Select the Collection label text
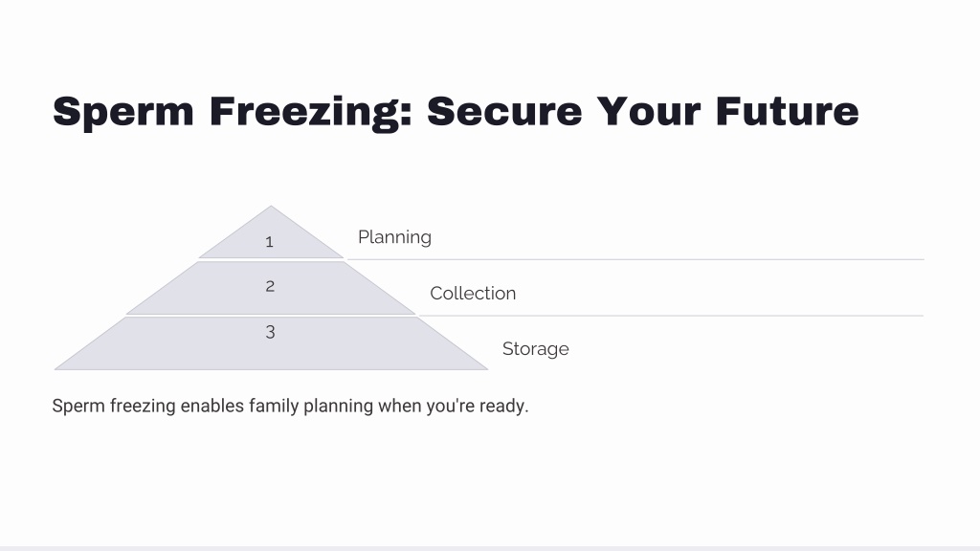This screenshot has height=551, width=980. (x=473, y=293)
